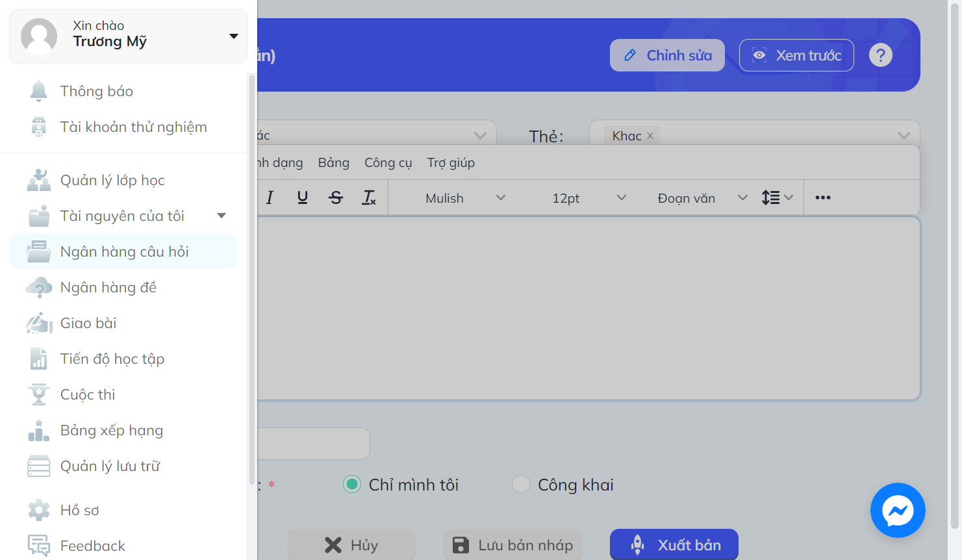Show more editor toolbar options

[823, 197]
